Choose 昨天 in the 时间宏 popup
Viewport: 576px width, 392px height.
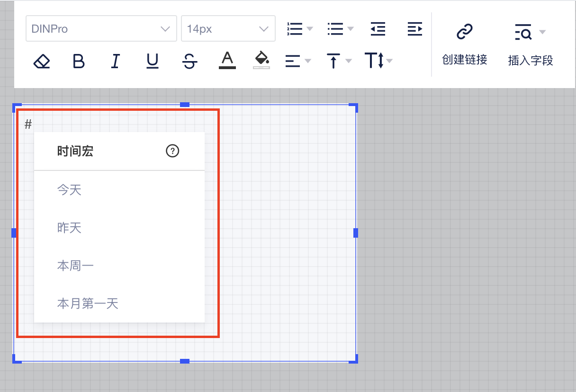(70, 227)
